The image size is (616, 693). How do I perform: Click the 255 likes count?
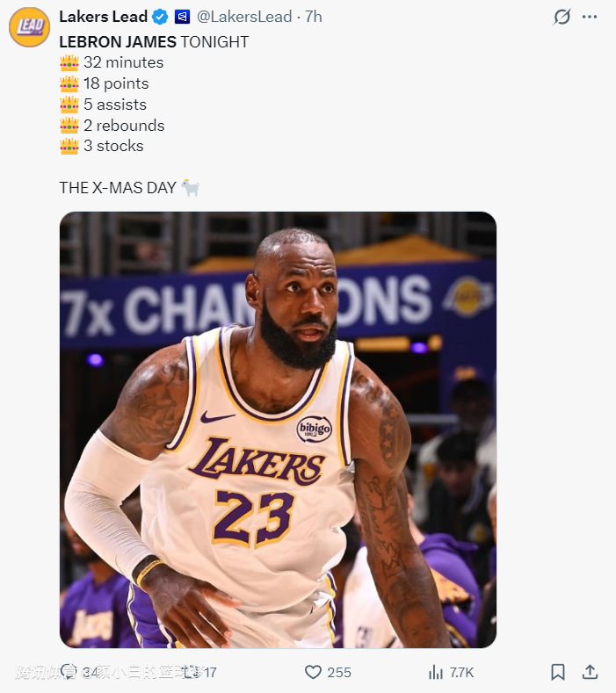tap(339, 672)
